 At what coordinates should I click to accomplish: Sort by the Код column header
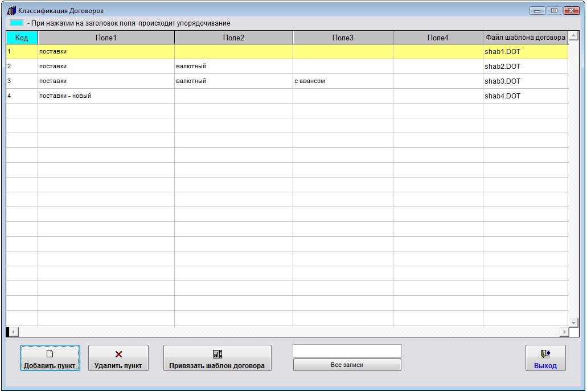click(x=22, y=38)
